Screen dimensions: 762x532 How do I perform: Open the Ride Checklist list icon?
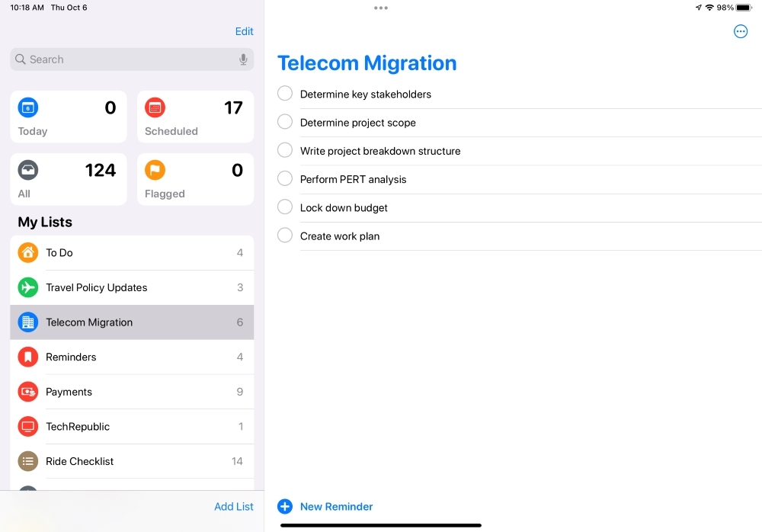pos(27,461)
